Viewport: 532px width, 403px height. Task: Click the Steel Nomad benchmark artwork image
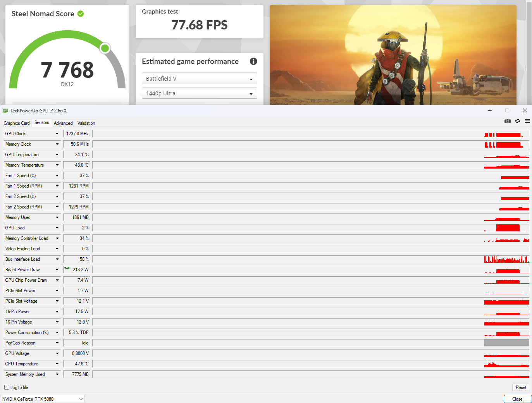pos(393,55)
